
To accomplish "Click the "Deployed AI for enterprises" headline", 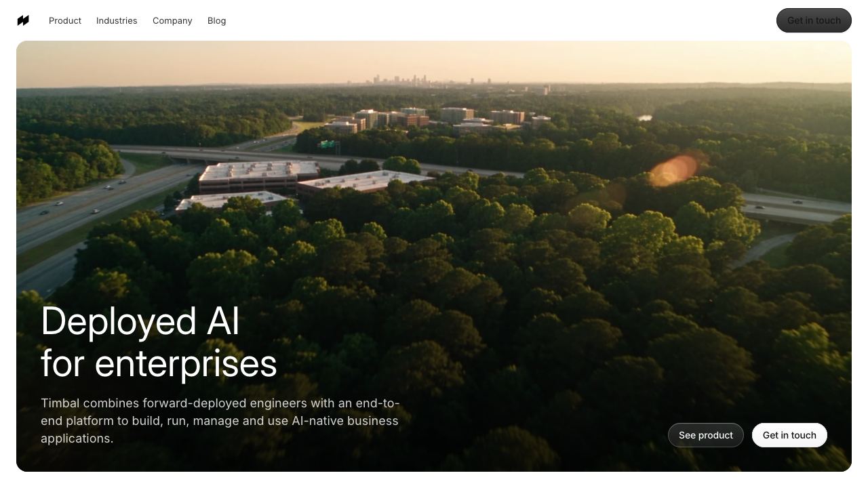I will tap(159, 342).
